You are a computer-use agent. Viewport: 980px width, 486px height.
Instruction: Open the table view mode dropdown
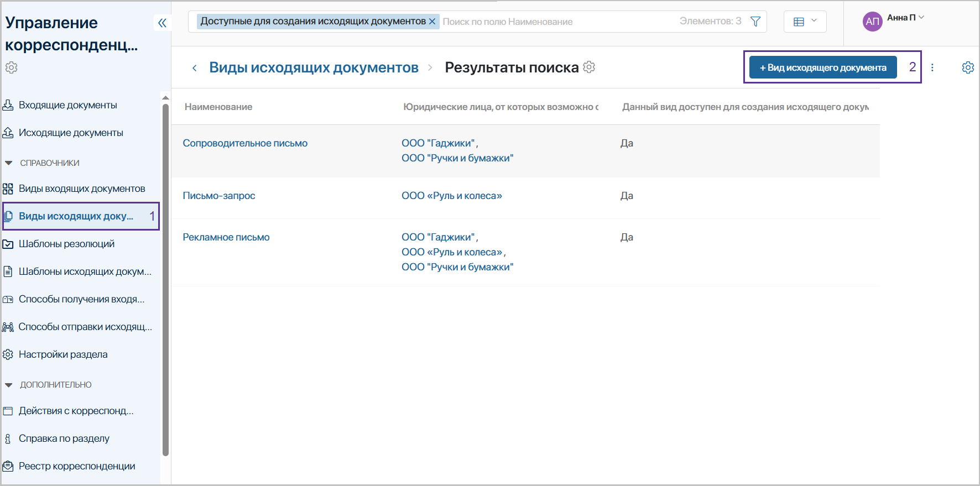tap(805, 22)
